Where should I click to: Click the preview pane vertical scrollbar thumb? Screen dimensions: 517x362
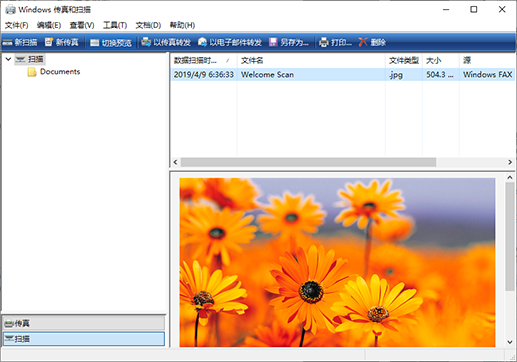(510, 237)
